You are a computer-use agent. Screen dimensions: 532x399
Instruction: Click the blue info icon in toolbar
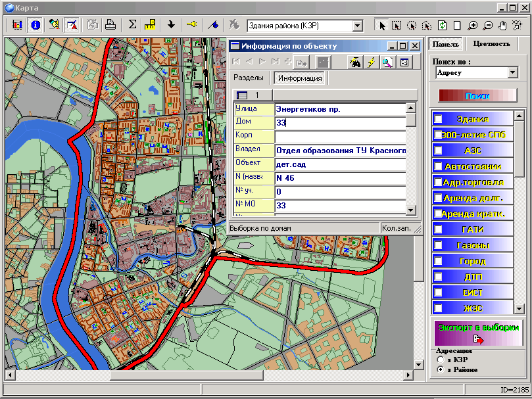coord(35,25)
